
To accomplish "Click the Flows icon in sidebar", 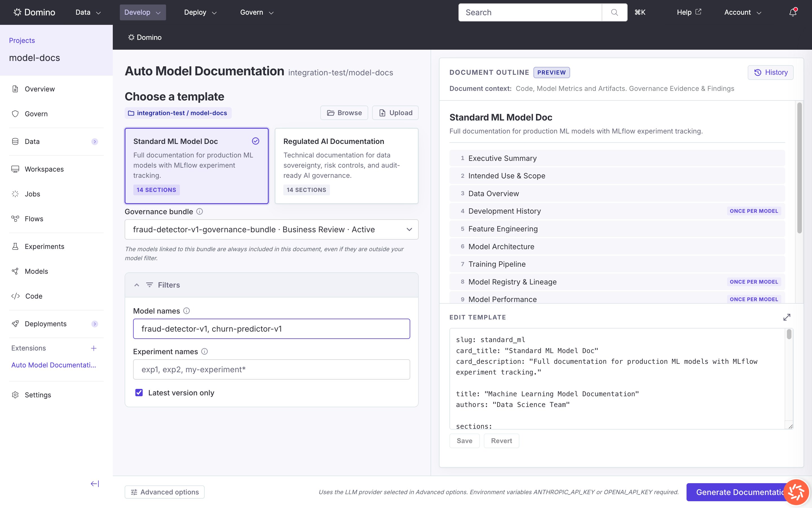I will pos(15,219).
